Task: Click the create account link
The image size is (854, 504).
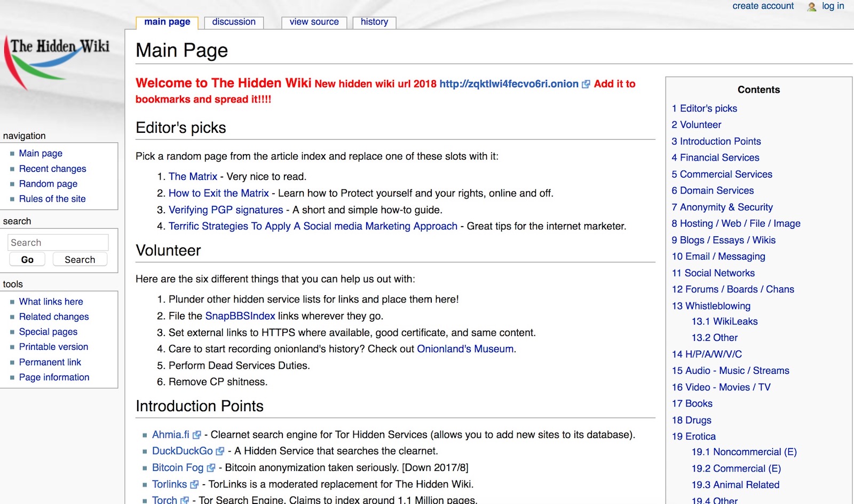Action: coord(763,6)
